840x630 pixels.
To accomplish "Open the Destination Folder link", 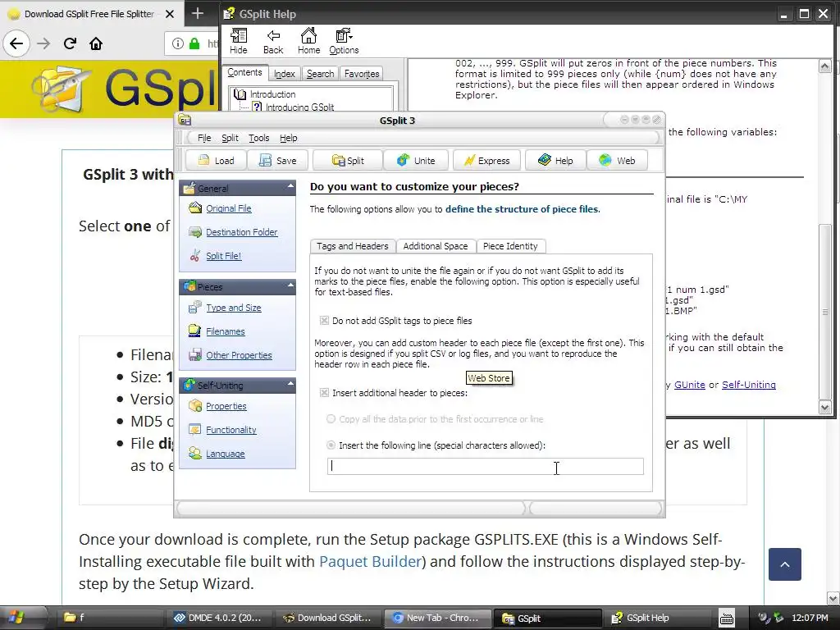I will [242, 232].
